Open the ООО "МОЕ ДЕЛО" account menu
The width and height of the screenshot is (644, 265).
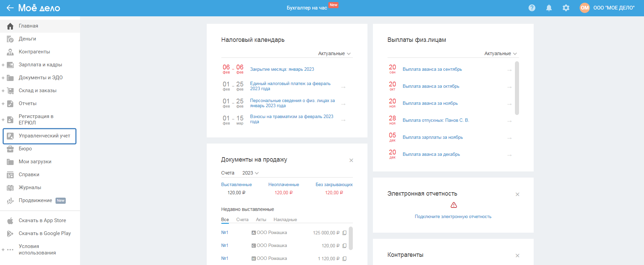tap(614, 8)
